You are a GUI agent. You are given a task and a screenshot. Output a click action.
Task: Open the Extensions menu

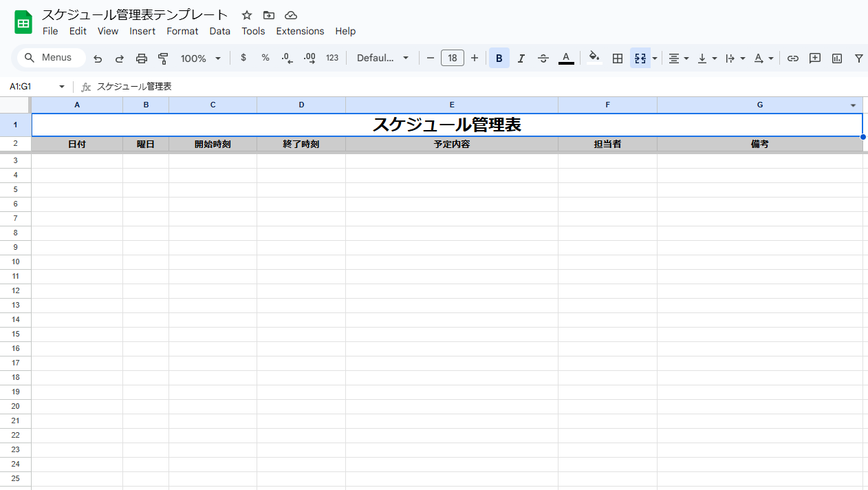(x=300, y=31)
